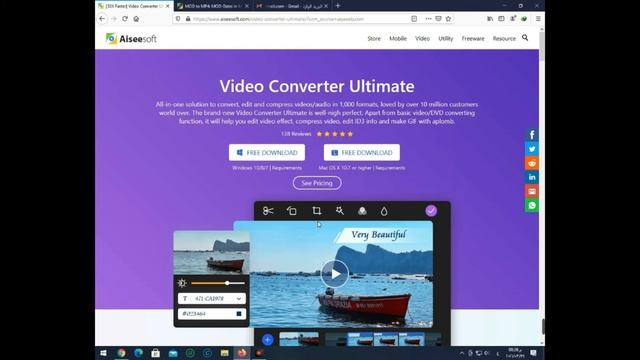Screen dimensions: 640x360
Task: Go back with the browser back arrow
Action: point(102,19)
